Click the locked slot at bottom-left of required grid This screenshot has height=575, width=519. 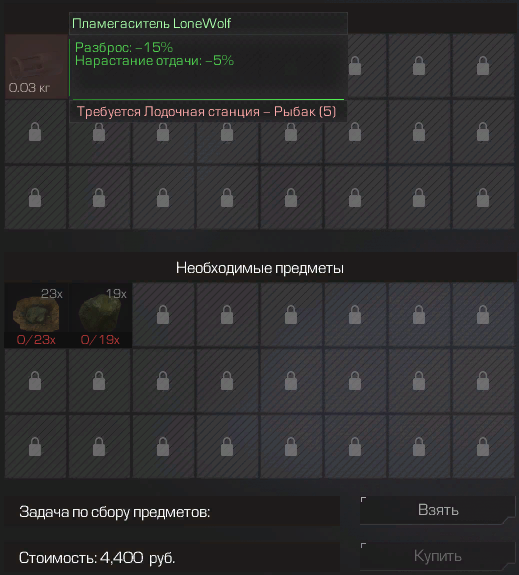tap(36, 447)
